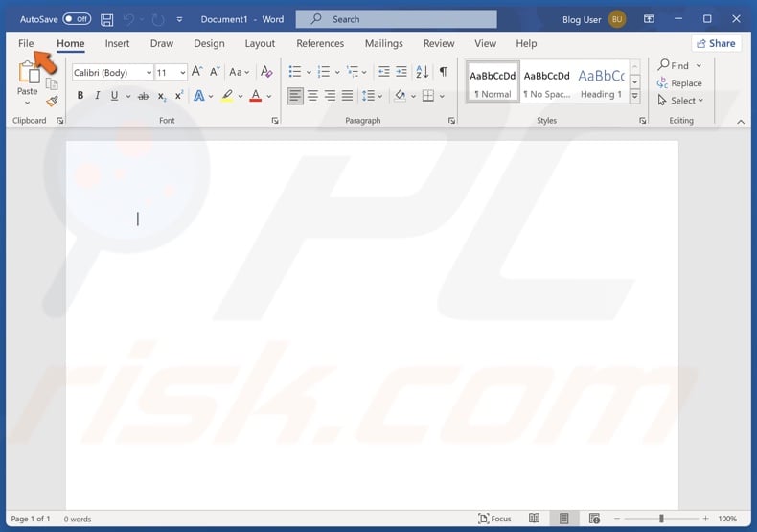Click the zoom slider handle

tap(661, 519)
